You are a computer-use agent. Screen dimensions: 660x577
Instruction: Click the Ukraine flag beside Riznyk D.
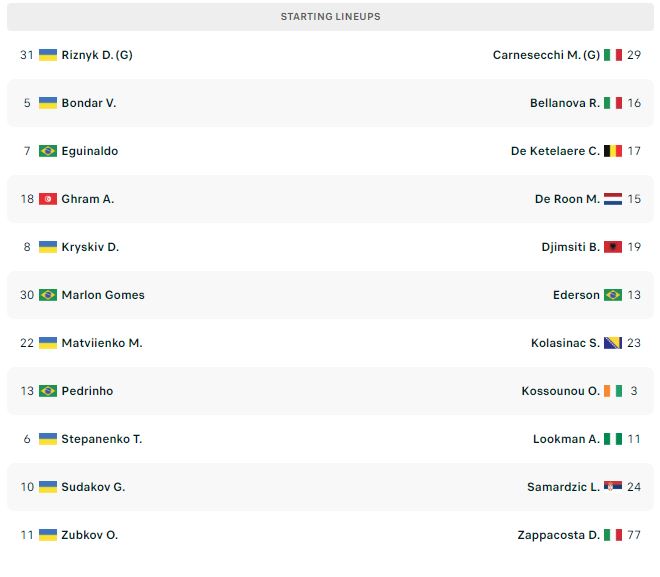tap(48, 55)
